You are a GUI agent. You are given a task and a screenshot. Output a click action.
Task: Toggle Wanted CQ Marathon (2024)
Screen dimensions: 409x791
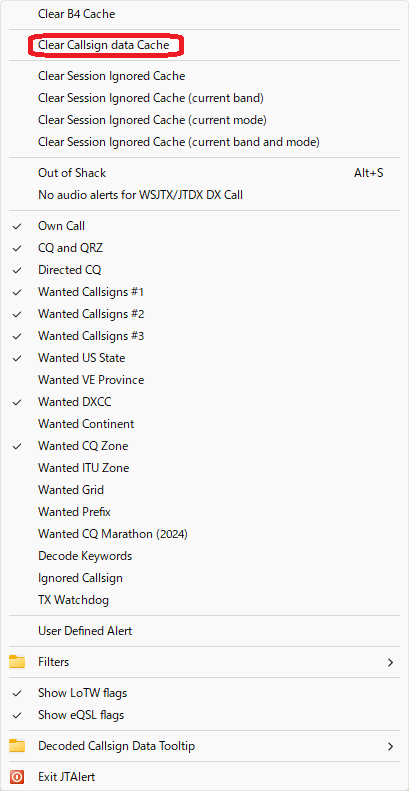click(204, 534)
